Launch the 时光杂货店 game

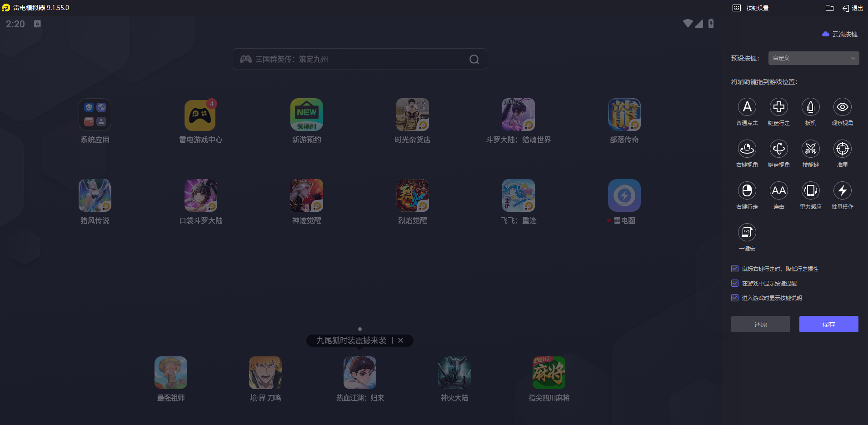tap(413, 115)
